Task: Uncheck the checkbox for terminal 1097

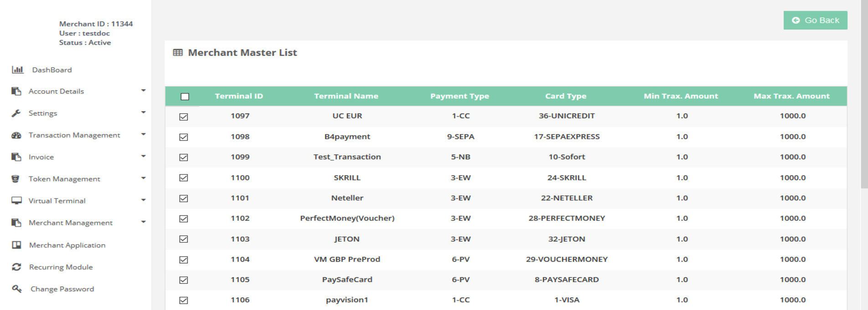Action: tap(184, 117)
